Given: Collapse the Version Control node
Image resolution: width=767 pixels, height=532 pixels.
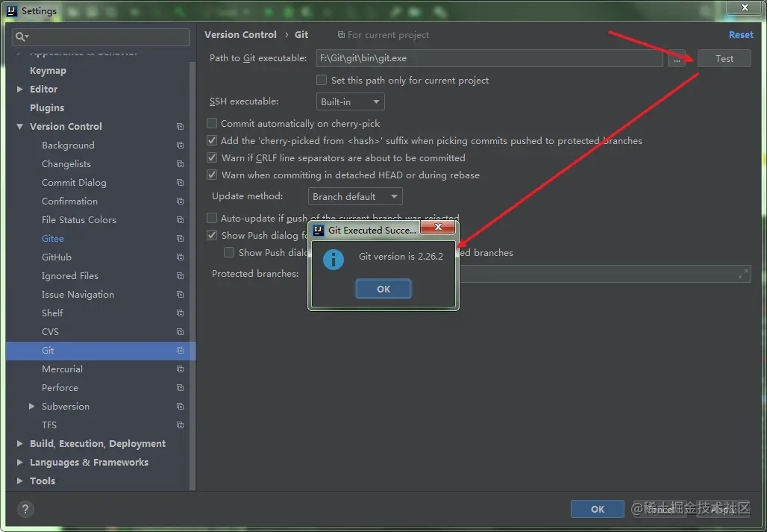Looking at the screenshot, I should pyautogui.click(x=19, y=126).
